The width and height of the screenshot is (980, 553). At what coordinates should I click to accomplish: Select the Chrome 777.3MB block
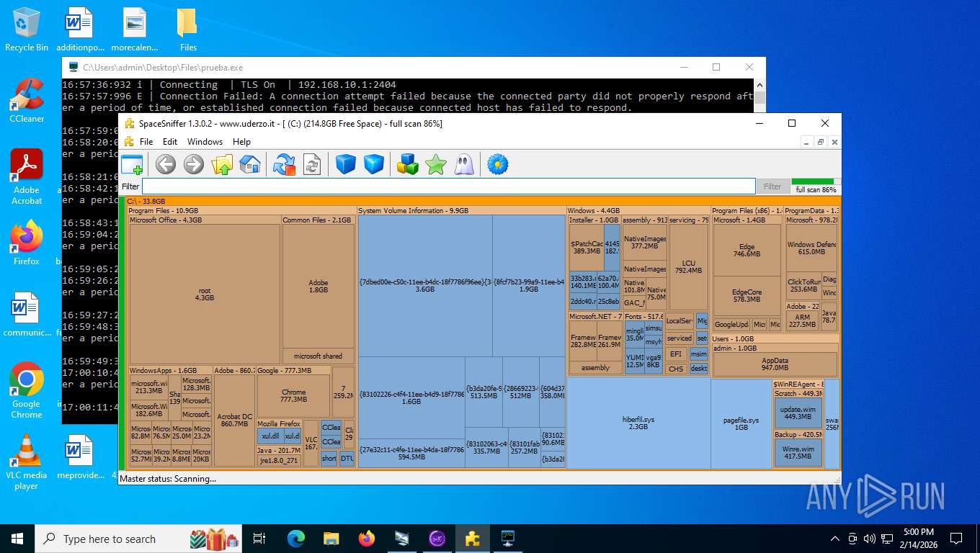293,395
